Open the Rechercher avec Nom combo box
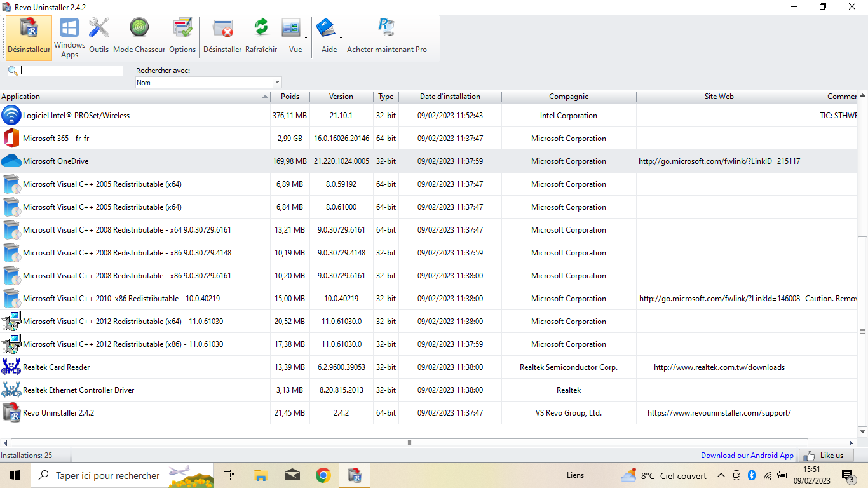Viewport: 868px width, 488px height. pyautogui.click(x=208, y=83)
